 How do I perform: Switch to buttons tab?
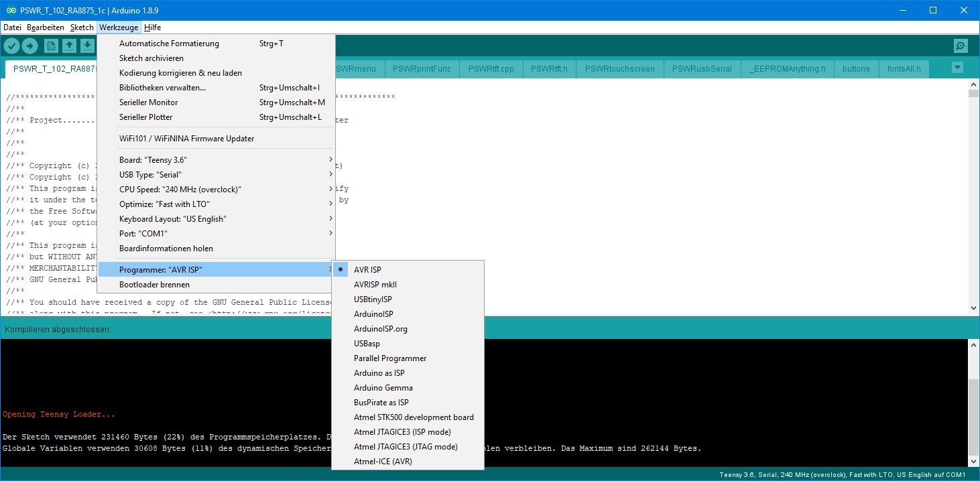[x=856, y=69]
